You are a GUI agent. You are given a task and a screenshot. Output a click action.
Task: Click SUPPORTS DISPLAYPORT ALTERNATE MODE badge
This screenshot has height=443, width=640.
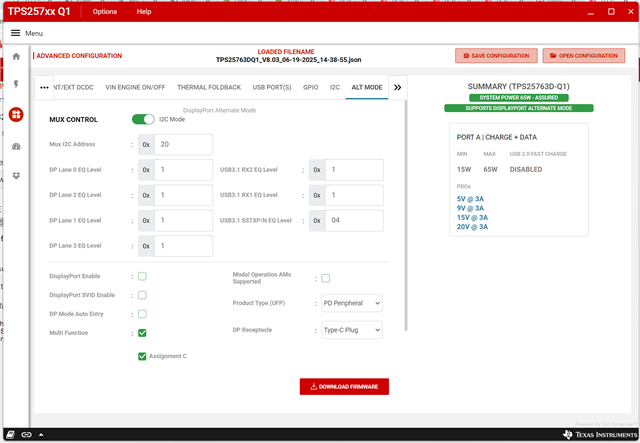pos(519,108)
